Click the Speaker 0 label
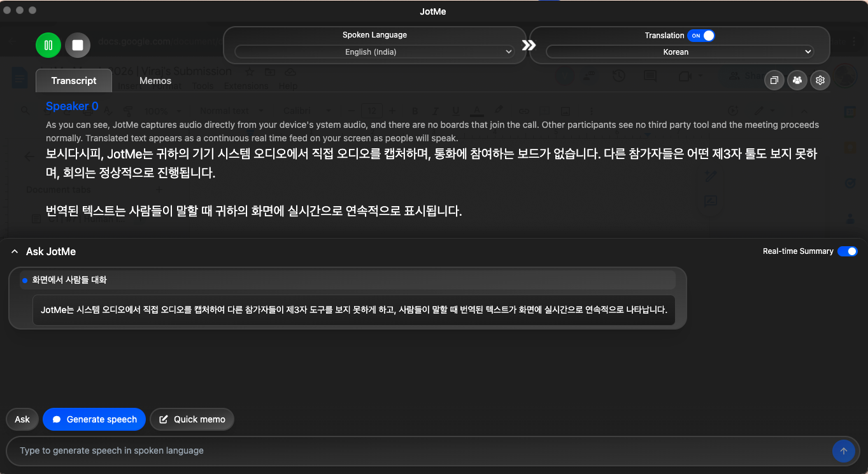 72,106
